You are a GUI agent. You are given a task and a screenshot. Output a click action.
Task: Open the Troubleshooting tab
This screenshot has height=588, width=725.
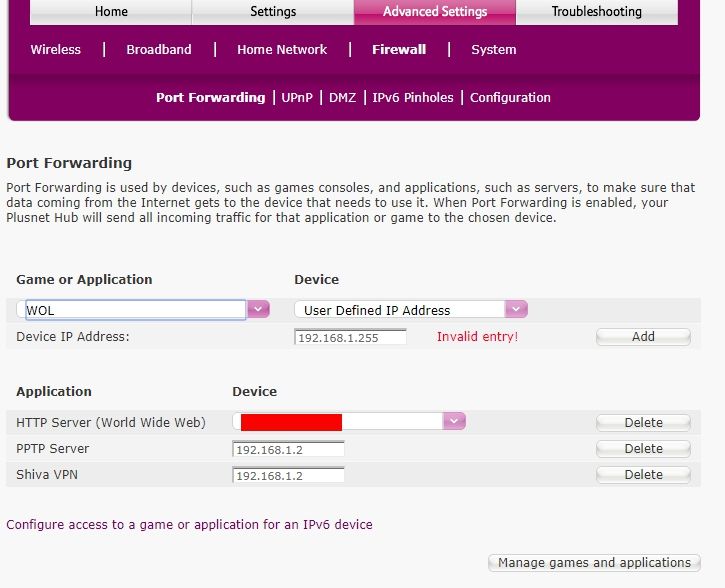pyautogui.click(x=597, y=12)
